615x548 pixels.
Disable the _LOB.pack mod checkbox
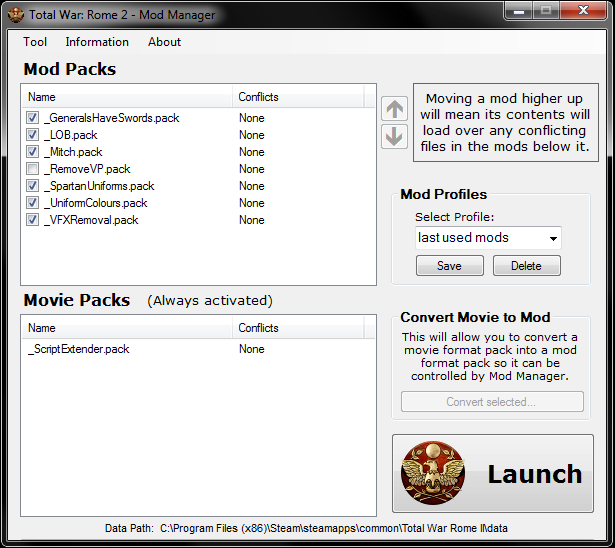[x=33, y=135]
